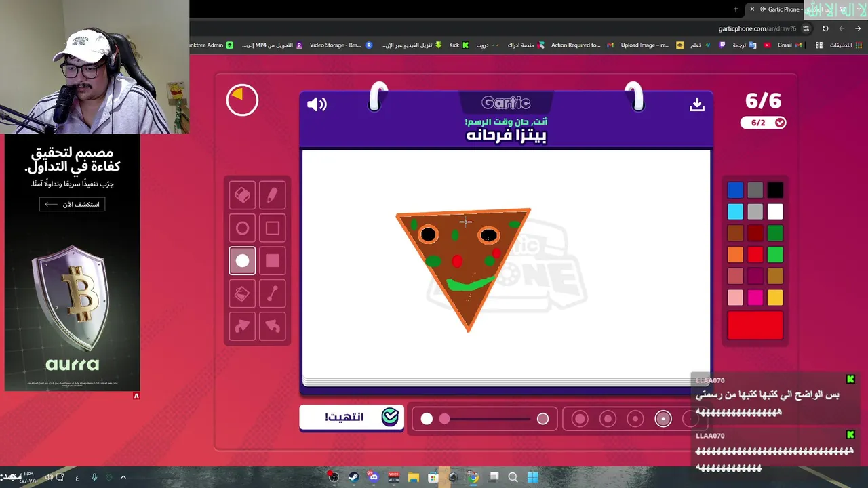Choose the first brush thickness option
The height and width of the screenshot is (488, 868).
580,419
